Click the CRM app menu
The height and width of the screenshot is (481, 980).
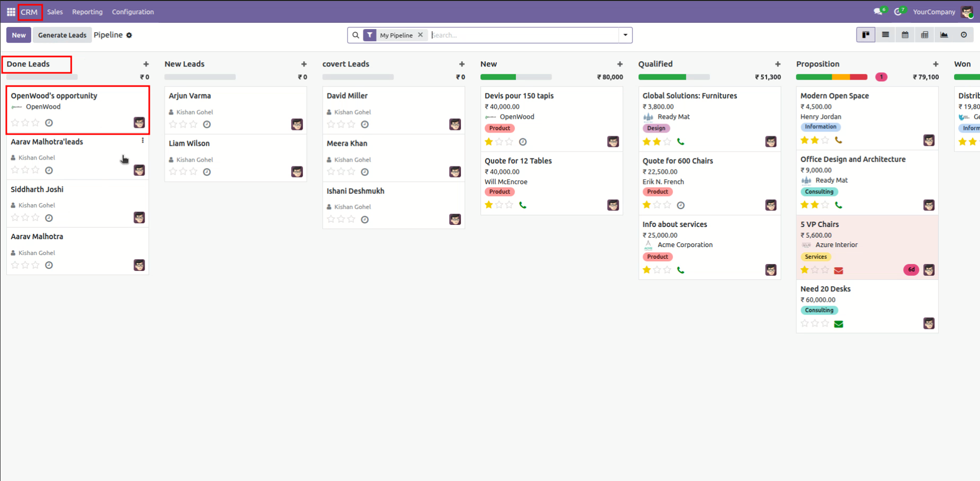point(30,12)
